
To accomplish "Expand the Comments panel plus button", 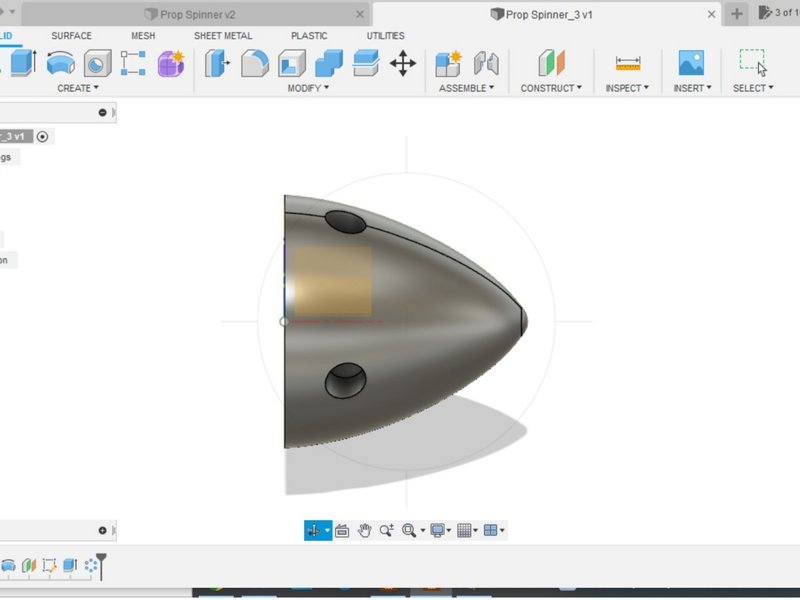I will 103,531.
